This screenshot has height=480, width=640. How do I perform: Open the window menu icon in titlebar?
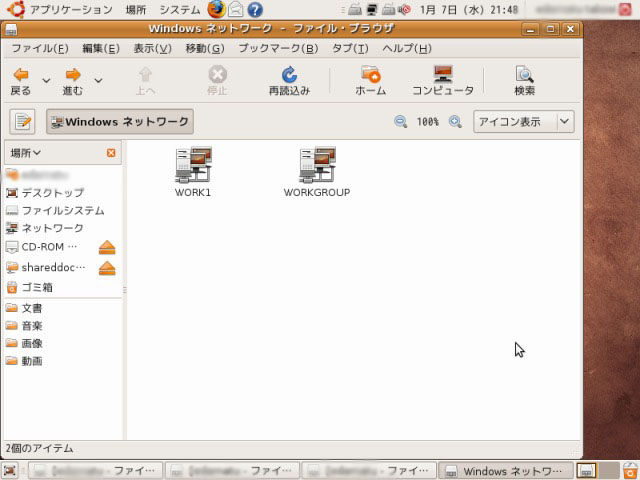pos(12,29)
